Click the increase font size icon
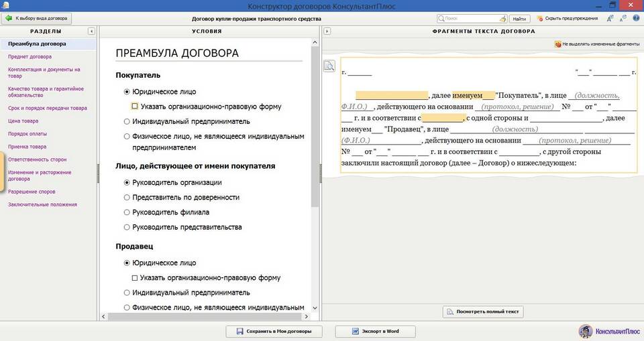 610,19
